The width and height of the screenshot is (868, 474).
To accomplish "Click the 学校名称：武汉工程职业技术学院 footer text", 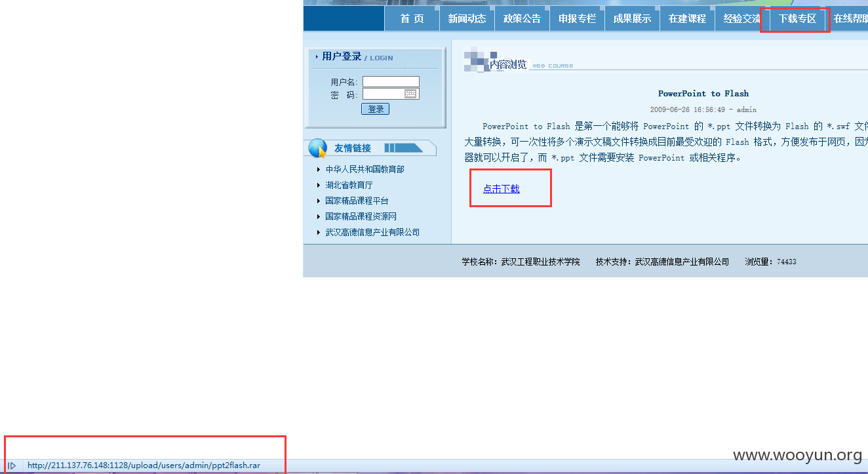I will point(521,262).
